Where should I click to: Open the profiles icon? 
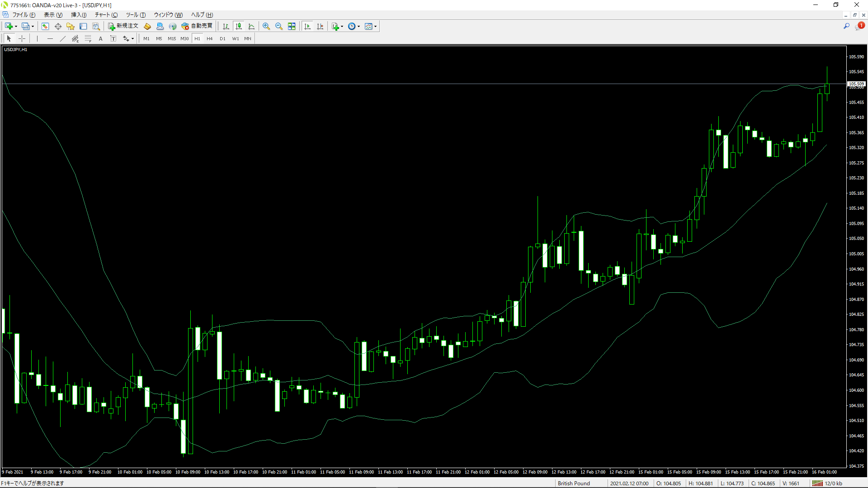click(25, 26)
